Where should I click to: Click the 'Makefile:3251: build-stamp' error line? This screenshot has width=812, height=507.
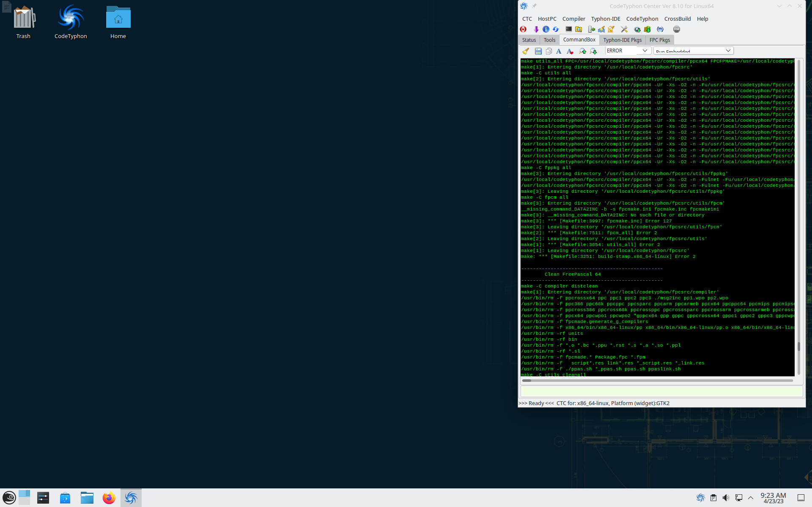[x=608, y=257]
